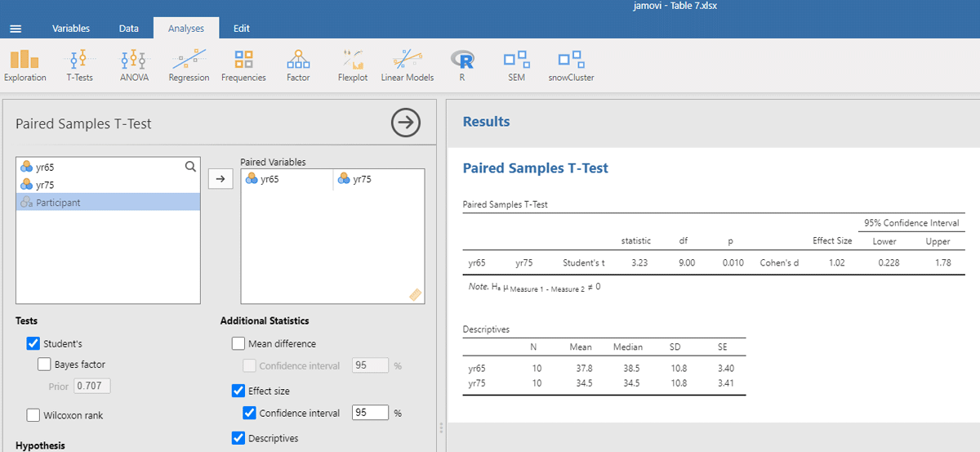Switch to the Data tab
Screen dimensions: 980x452
tap(128, 29)
